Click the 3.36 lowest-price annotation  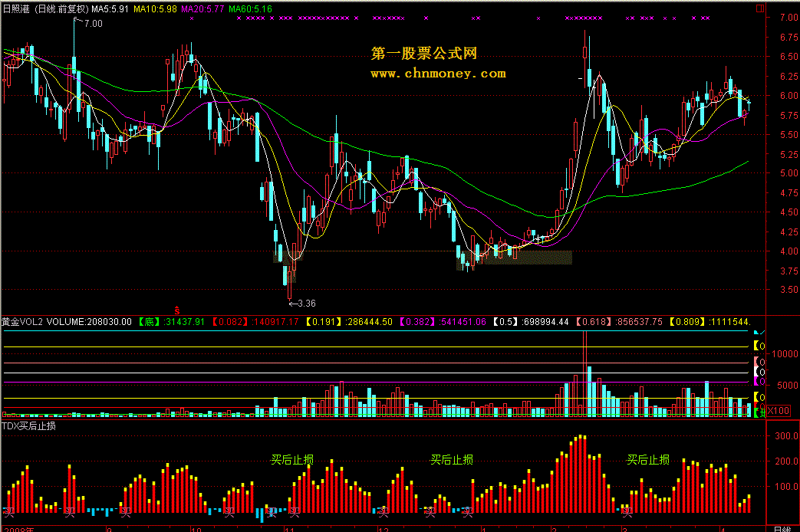coord(302,304)
